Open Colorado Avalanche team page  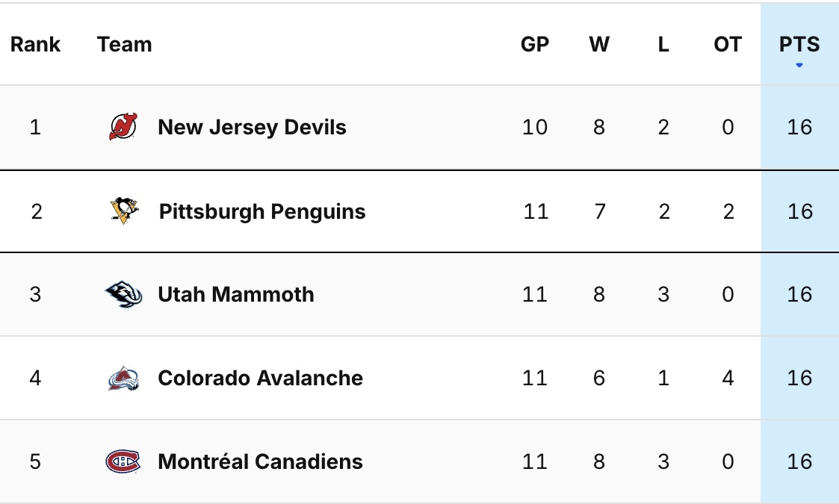pos(260,378)
